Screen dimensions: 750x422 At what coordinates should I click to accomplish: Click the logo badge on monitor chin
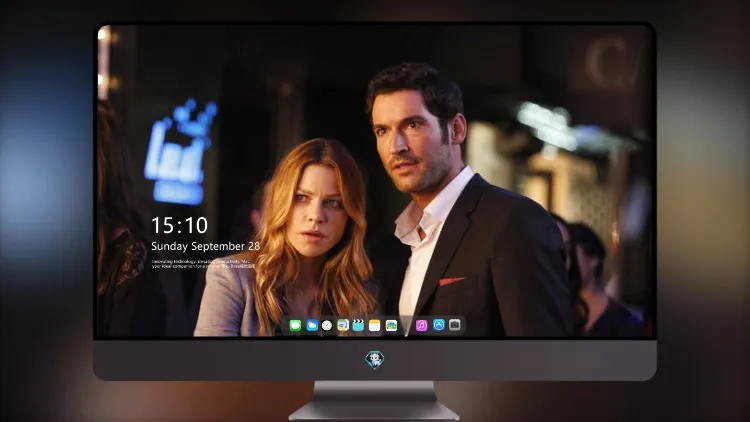click(375, 360)
